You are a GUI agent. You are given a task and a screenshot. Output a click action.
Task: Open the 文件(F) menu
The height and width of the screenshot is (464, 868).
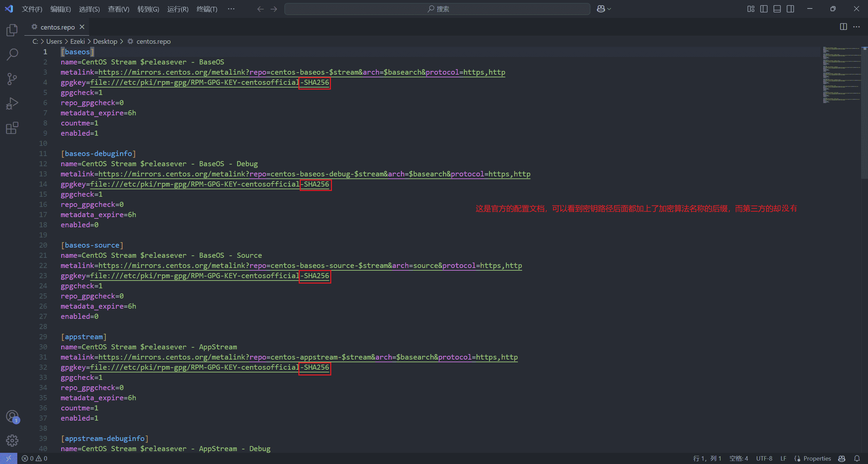[x=32, y=9]
